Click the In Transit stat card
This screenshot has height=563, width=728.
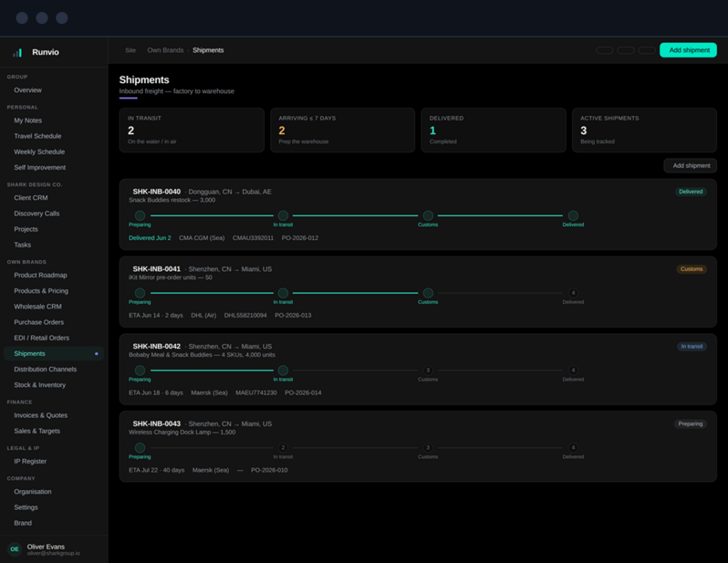click(192, 130)
